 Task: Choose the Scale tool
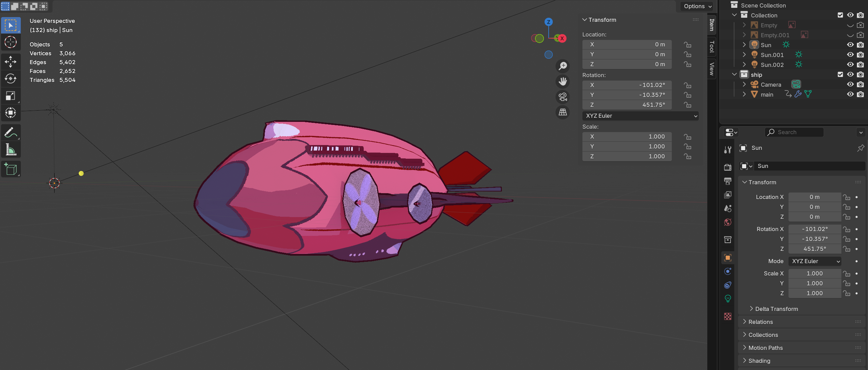point(11,96)
